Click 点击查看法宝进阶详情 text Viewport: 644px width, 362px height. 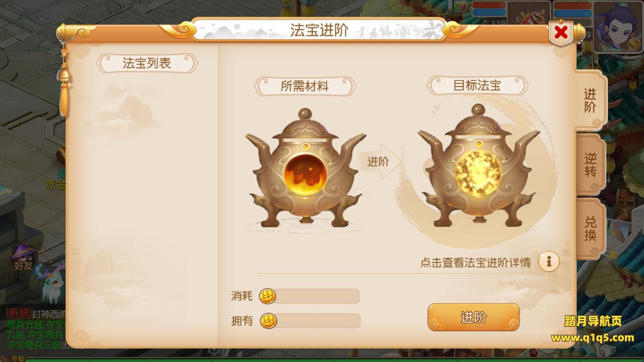pyautogui.click(x=475, y=262)
